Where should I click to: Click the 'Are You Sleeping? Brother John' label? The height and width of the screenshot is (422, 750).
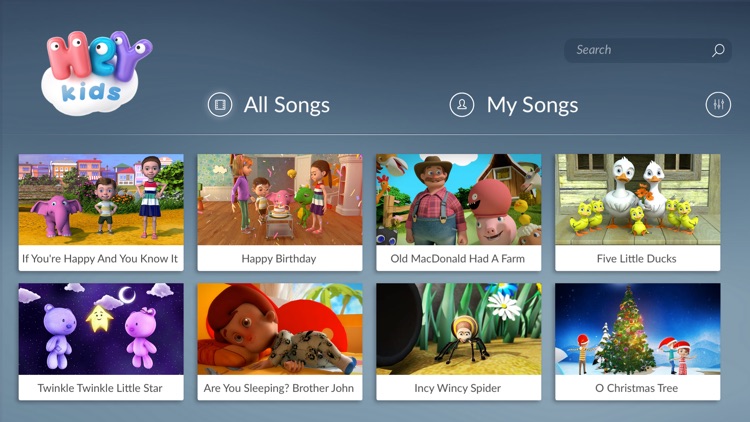click(279, 388)
